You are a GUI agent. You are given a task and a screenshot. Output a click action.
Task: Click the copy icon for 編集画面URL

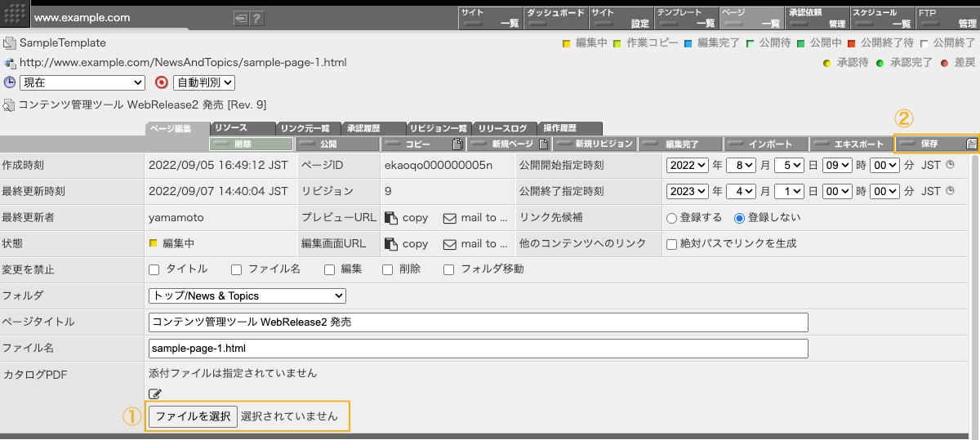click(x=391, y=243)
